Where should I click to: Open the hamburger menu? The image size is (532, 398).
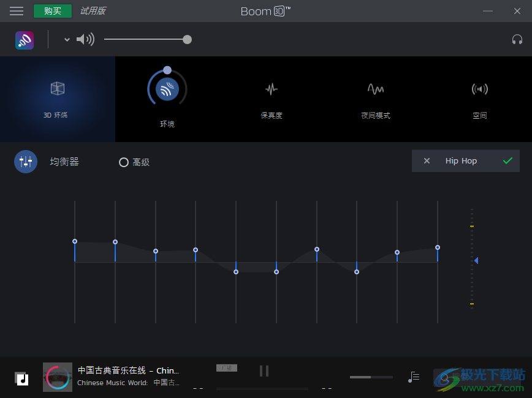[x=16, y=10]
